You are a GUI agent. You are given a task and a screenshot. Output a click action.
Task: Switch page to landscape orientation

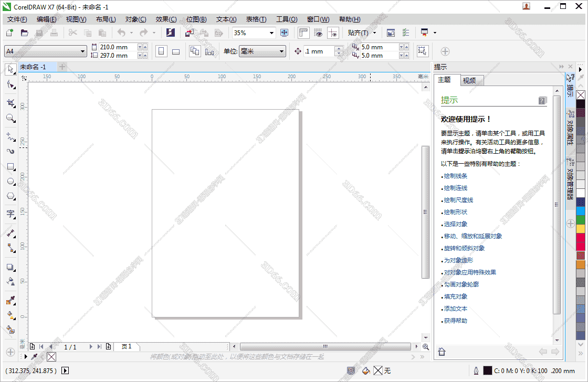(x=175, y=51)
